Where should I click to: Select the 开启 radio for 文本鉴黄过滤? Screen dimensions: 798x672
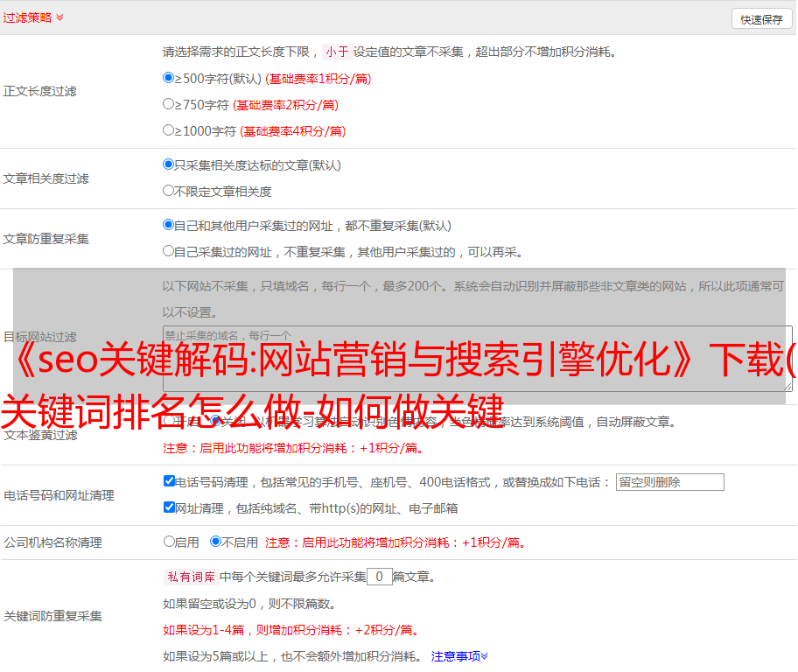(x=169, y=421)
